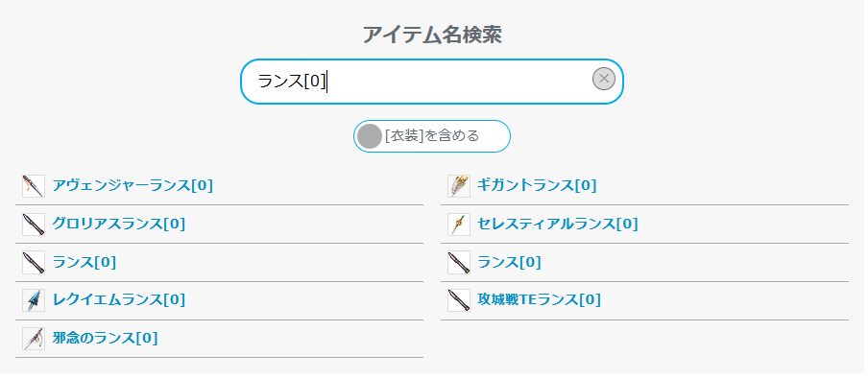Open the right column ランス[0] link

click(509, 262)
